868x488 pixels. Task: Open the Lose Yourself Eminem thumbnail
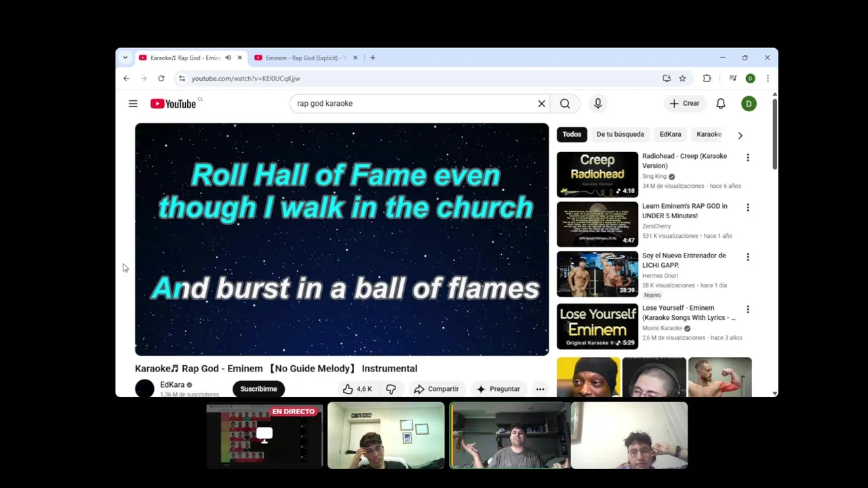pos(597,326)
